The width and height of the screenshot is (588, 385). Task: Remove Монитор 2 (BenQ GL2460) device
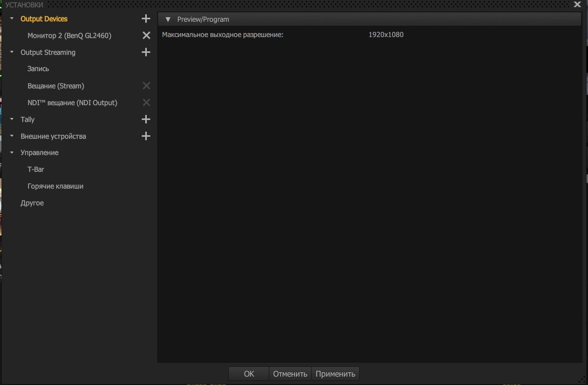click(x=146, y=35)
